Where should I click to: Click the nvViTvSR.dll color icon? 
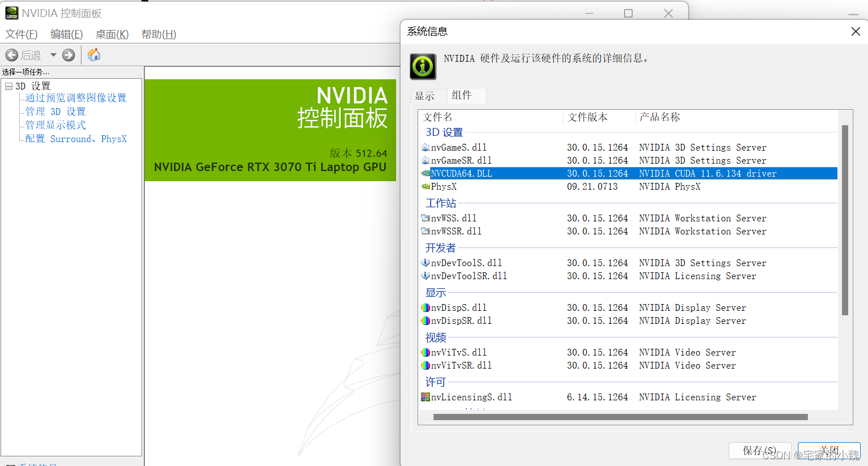pos(426,365)
